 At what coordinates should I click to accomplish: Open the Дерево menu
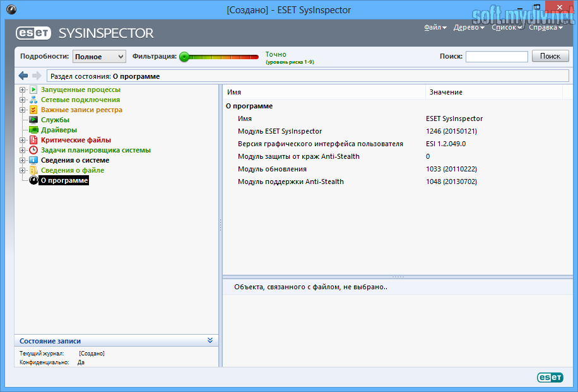tap(469, 27)
